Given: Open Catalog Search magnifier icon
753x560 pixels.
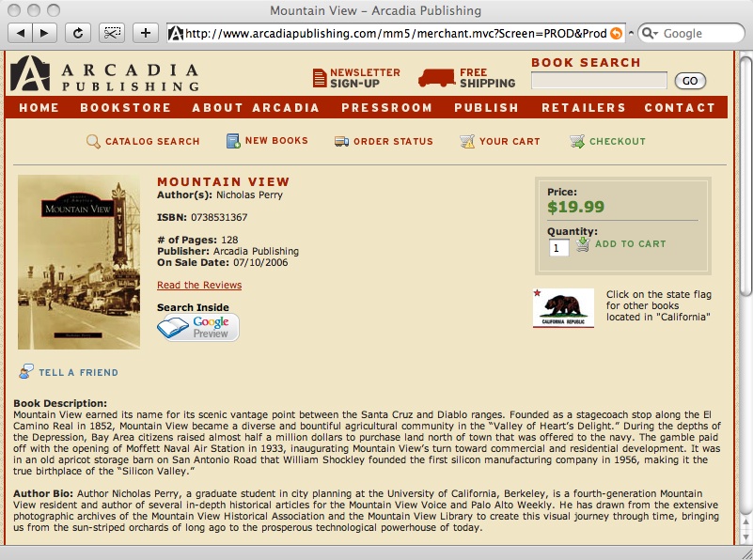Looking at the screenshot, I should tap(93, 142).
